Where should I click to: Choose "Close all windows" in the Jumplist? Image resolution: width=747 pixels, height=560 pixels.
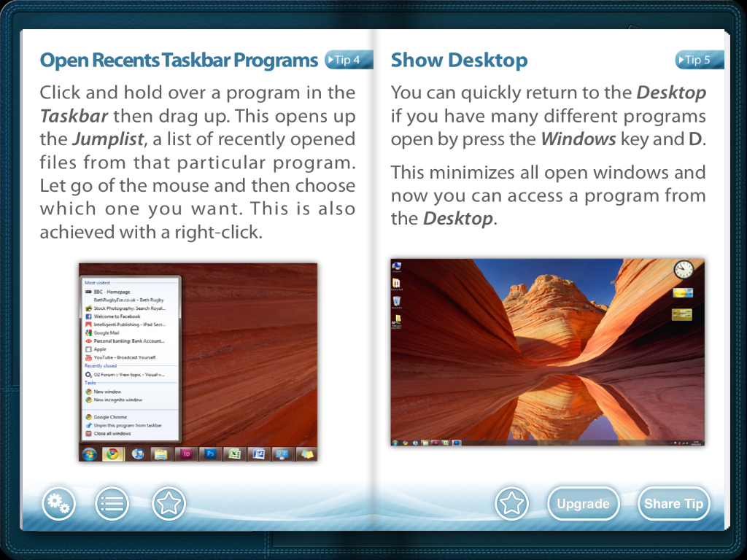112,434
